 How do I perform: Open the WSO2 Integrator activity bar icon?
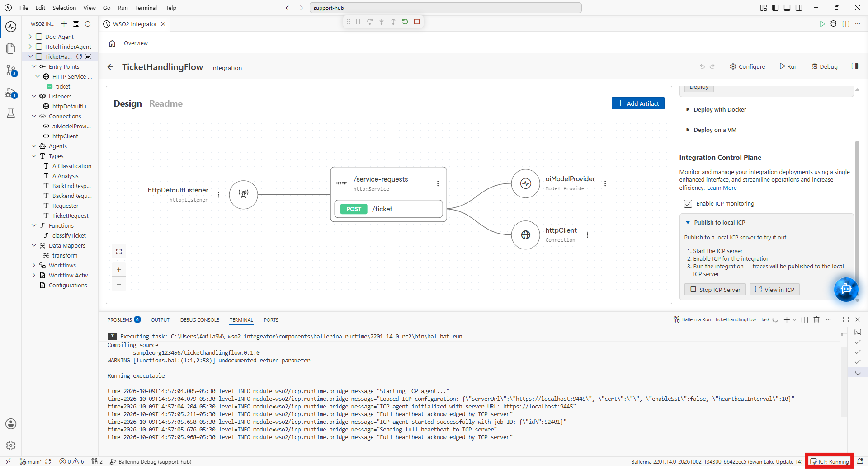click(x=11, y=27)
